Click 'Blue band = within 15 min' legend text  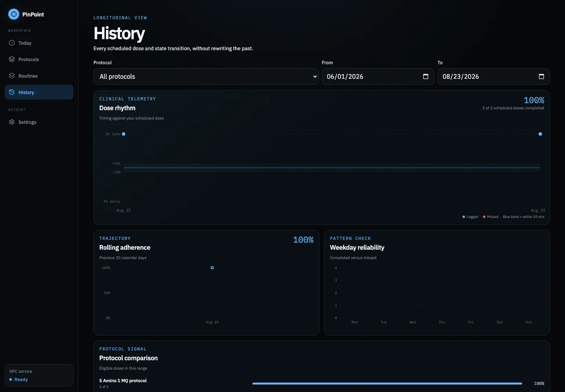523,217
